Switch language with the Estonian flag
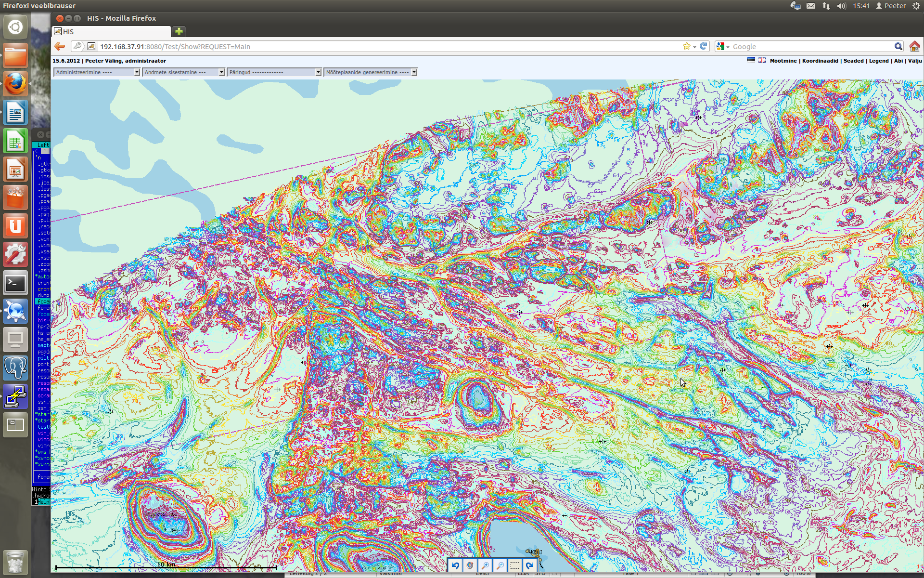924x578 pixels. tap(751, 60)
